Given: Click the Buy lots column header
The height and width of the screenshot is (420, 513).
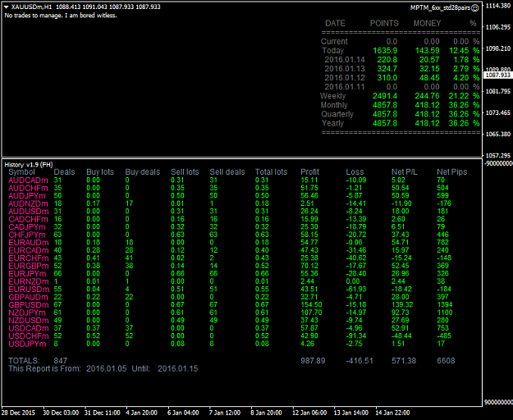Looking at the screenshot, I should pyautogui.click(x=100, y=172).
